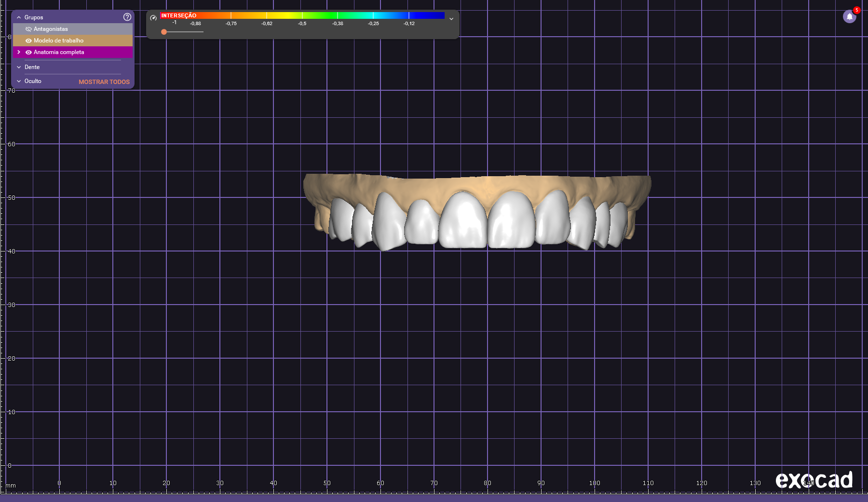Click MOSTRAR TODOS to show all

click(104, 82)
